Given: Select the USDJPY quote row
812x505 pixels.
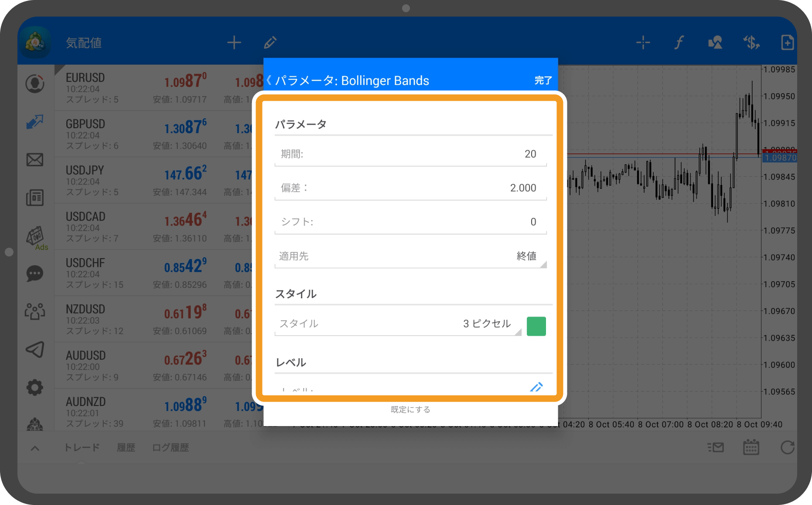Looking at the screenshot, I should pos(159,181).
